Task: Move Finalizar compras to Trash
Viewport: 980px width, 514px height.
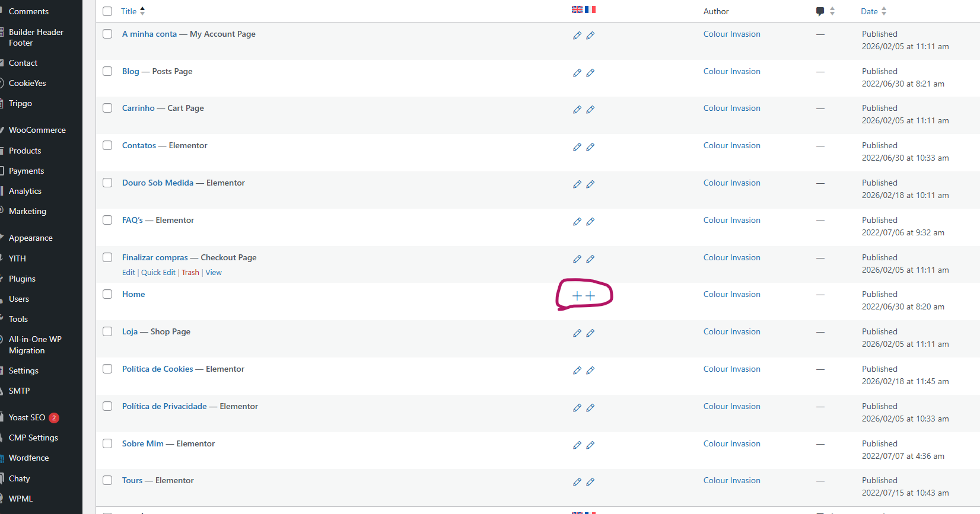Action: (190, 273)
